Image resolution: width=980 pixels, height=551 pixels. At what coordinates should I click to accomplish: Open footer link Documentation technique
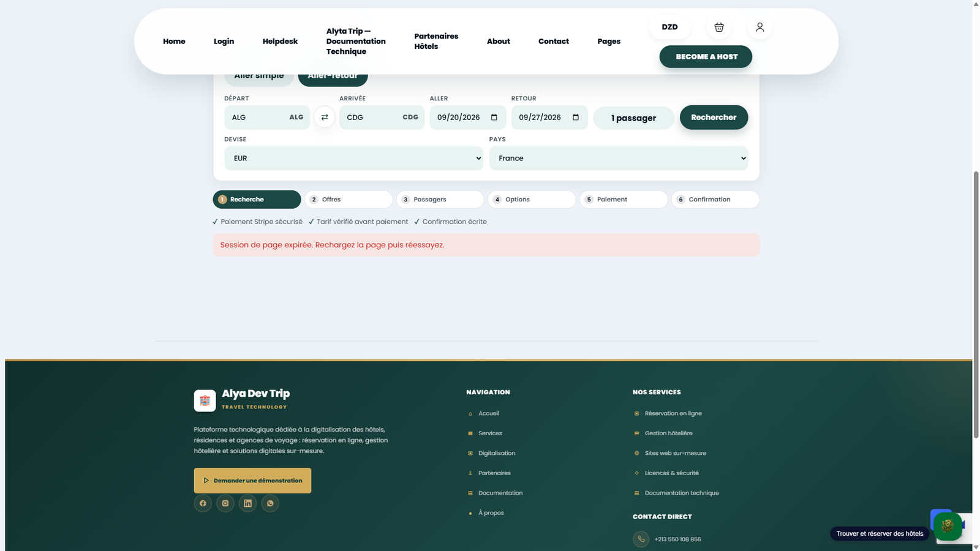pos(682,493)
